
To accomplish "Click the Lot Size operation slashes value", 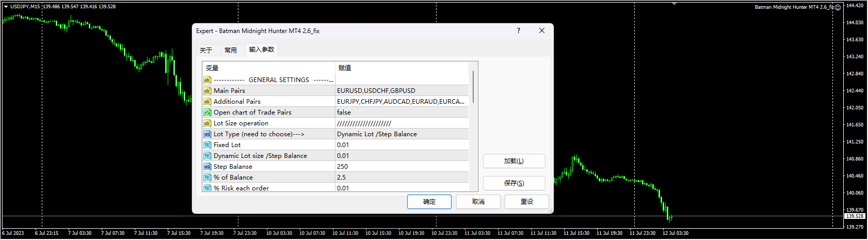I will pos(402,123).
